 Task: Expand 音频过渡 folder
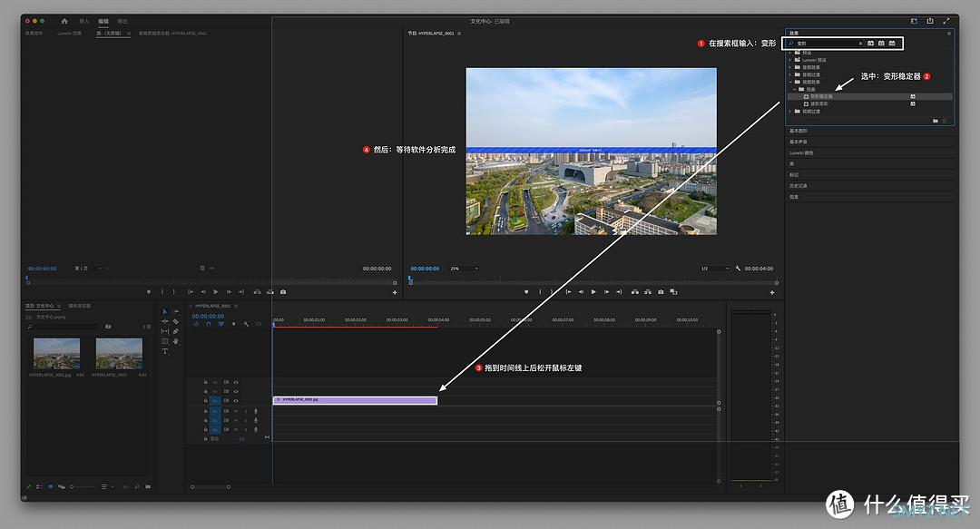pos(790,74)
